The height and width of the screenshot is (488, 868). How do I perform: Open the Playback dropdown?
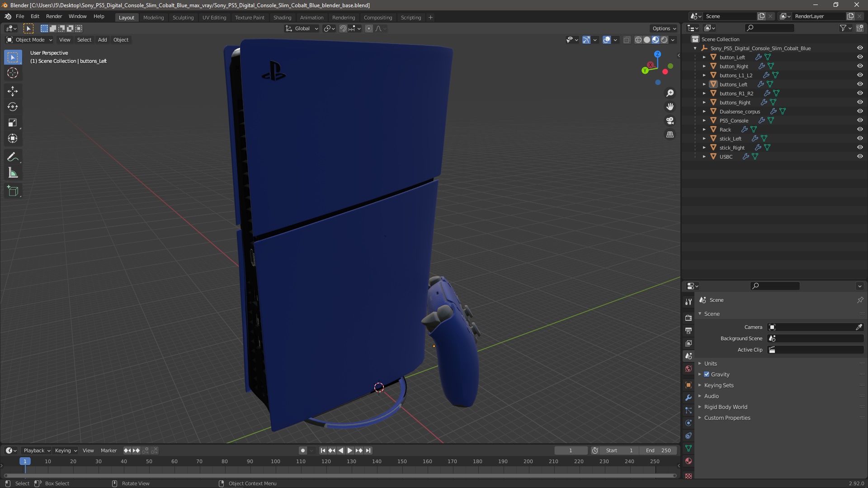[37, 450]
